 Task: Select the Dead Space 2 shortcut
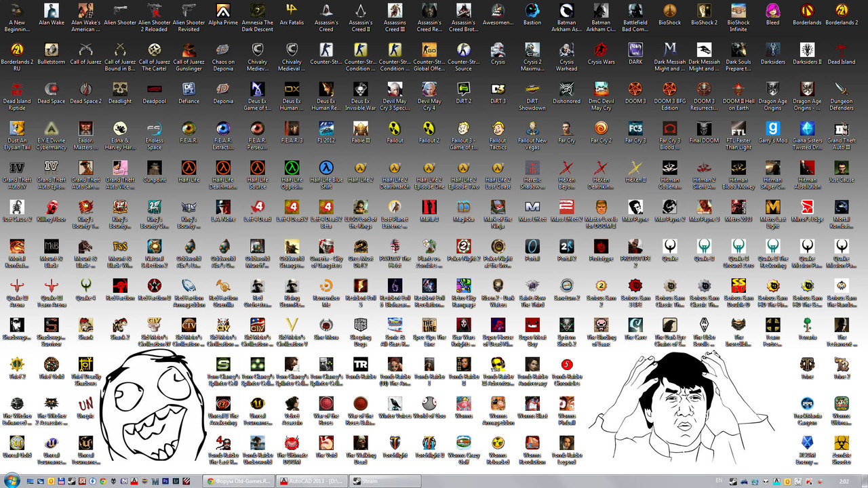point(85,94)
